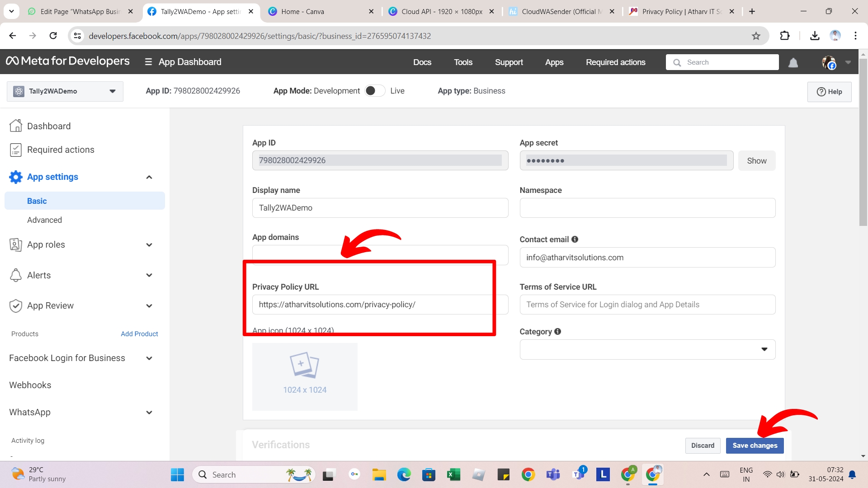Open Webhooks in the sidebar
Viewport: 868px width, 488px height.
(30, 385)
